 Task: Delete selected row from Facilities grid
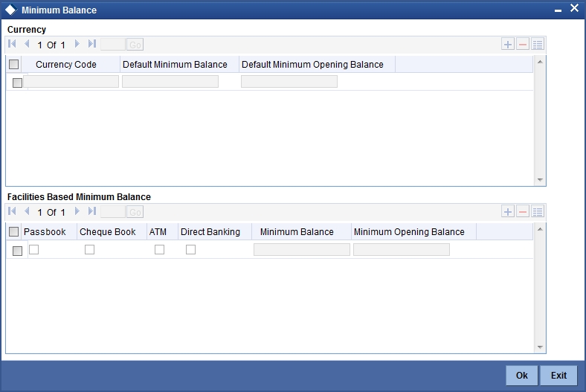[523, 212]
